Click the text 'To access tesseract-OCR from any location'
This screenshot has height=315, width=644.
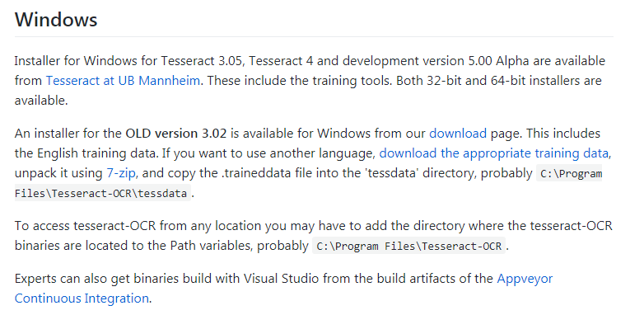click(138, 226)
